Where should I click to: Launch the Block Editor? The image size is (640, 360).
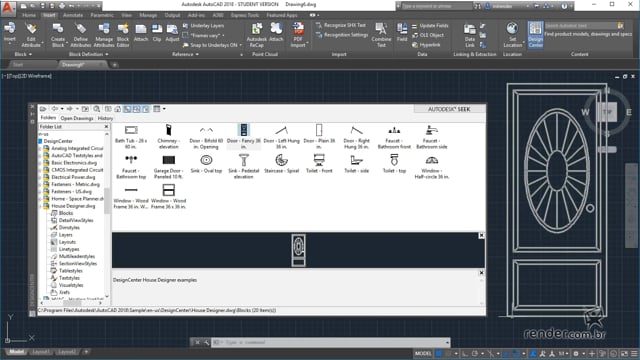click(123, 35)
